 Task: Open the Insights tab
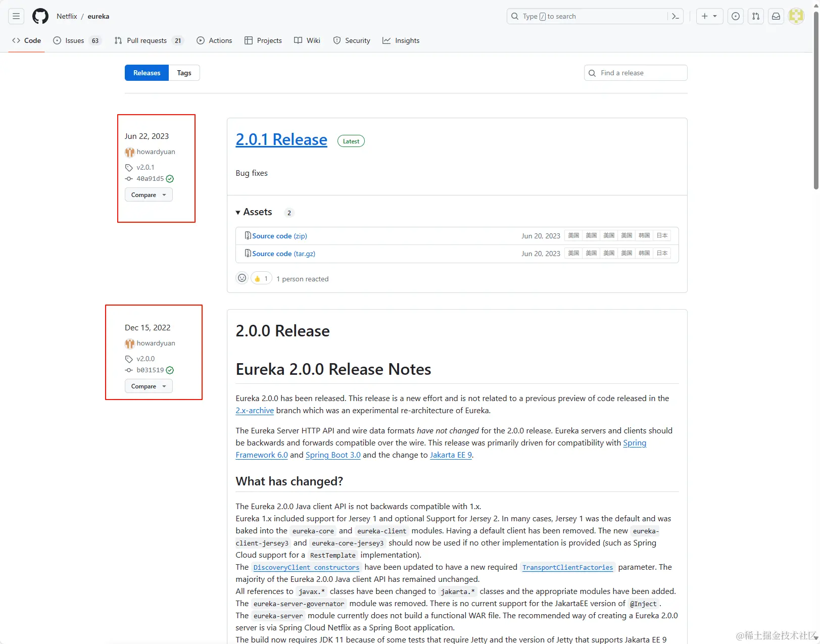coord(401,40)
